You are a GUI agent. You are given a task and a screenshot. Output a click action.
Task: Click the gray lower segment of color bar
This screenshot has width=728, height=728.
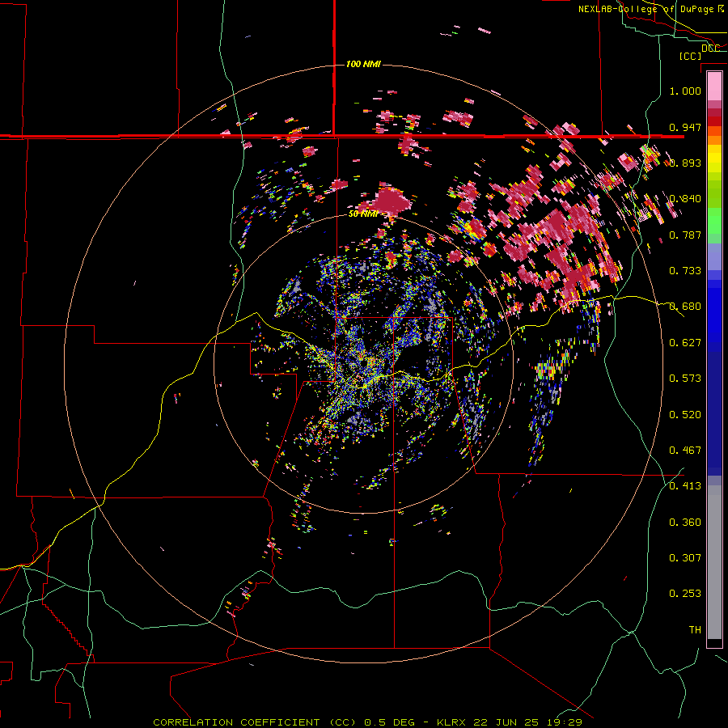point(714,562)
